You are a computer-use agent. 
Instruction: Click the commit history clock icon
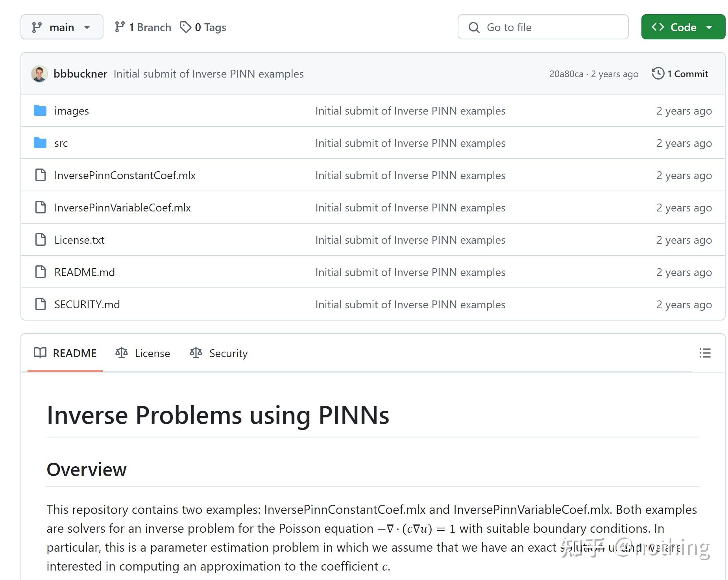coord(658,73)
